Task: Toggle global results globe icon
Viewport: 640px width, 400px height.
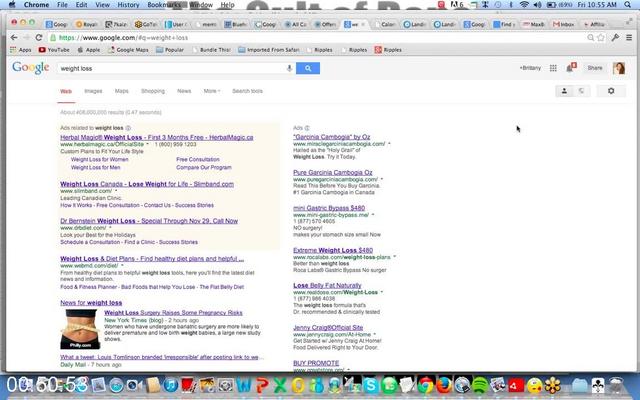Action: tap(582, 91)
